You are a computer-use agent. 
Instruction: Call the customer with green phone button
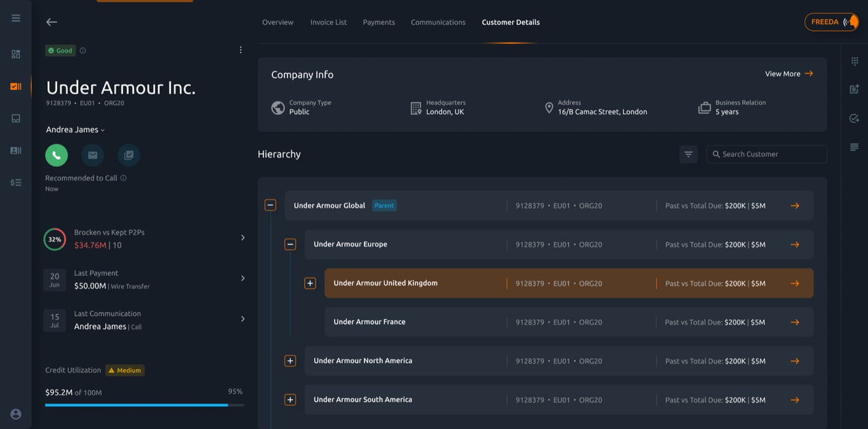[56, 155]
